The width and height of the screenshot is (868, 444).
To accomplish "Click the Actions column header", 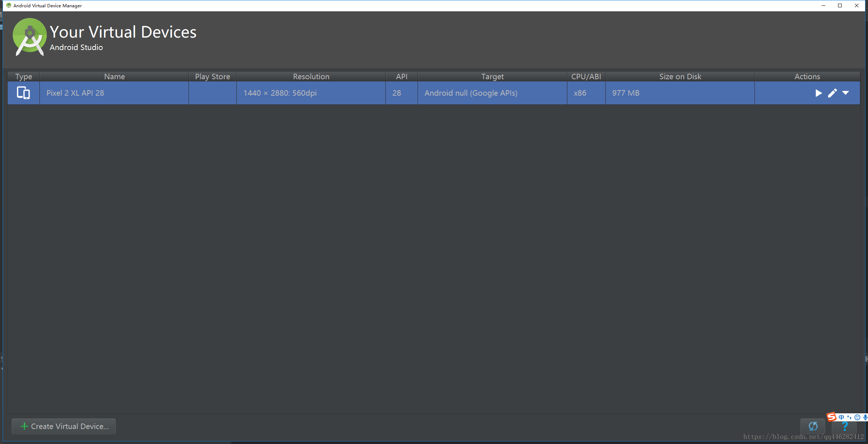I will coord(807,76).
